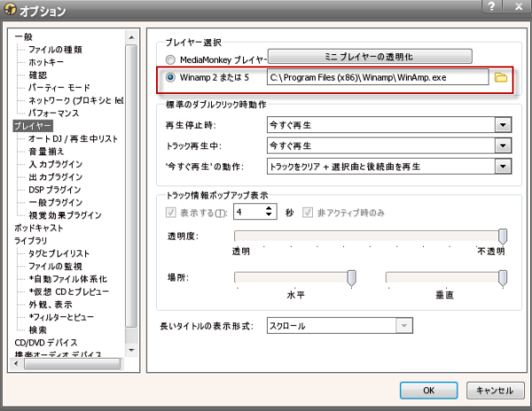532x411 pixels.
Task: Open the トラック再生中 dropdown
Action: pos(503,146)
